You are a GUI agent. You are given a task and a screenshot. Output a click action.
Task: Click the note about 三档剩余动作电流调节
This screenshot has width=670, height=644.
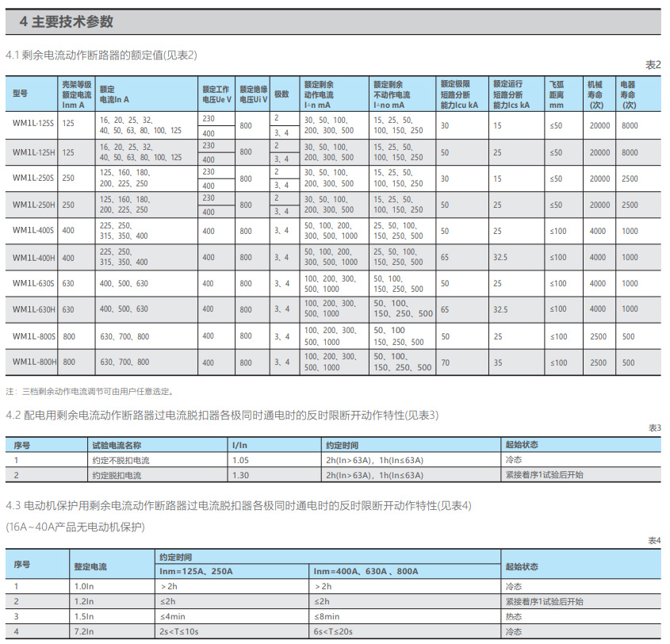pos(90,391)
